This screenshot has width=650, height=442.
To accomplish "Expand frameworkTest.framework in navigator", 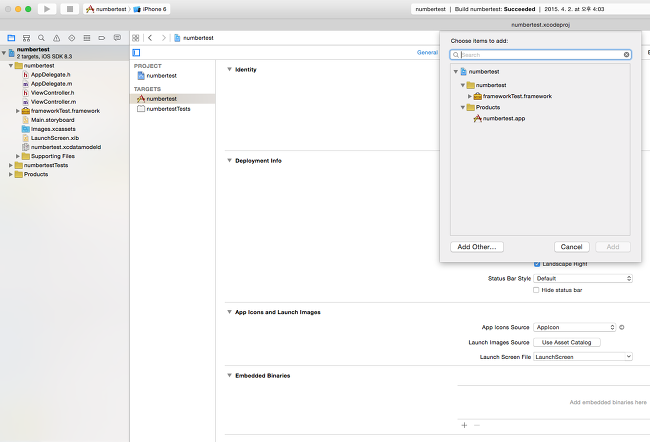I will tap(18, 111).
